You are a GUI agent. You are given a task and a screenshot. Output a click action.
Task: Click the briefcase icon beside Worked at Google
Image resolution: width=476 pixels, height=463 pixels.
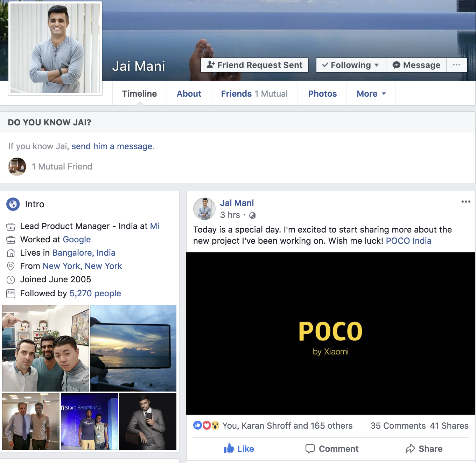click(11, 240)
